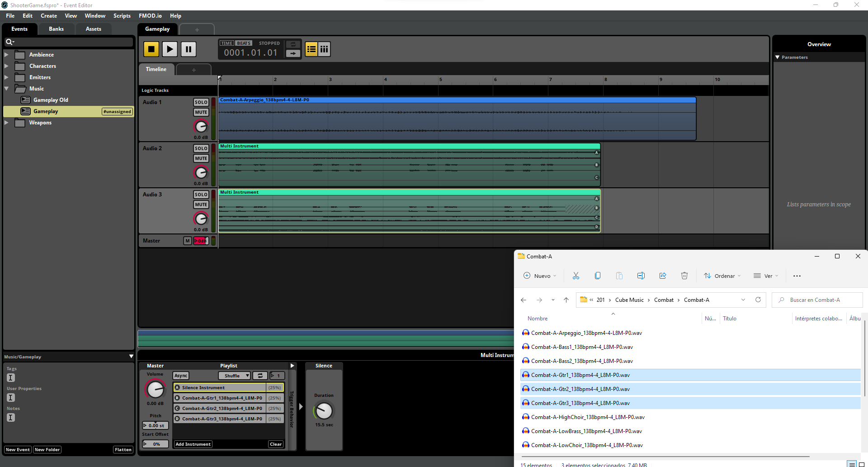Image resolution: width=868 pixels, height=467 pixels.
Task: Open the Create menu
Action: pyautogui.click(x=49, y=16)
